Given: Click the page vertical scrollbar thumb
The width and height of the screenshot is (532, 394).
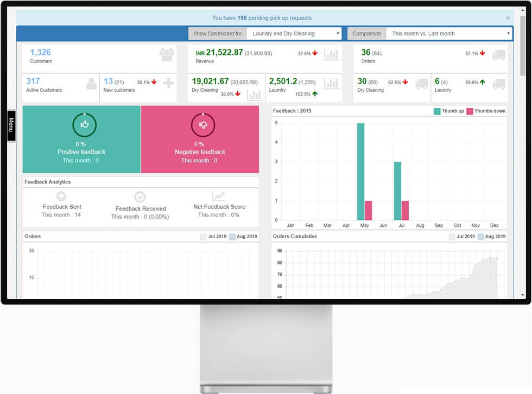Looking at the screenshot, I should 523,46.
